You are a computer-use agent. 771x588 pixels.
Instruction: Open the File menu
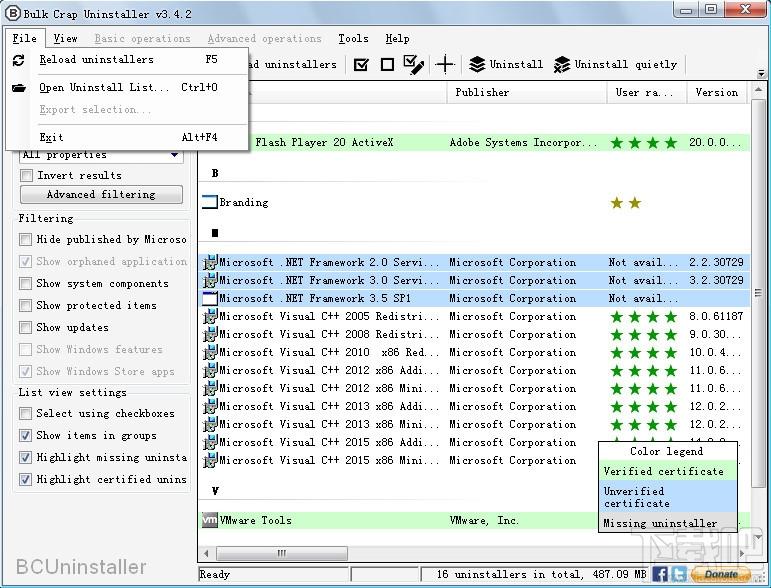[x=25, y=38]
